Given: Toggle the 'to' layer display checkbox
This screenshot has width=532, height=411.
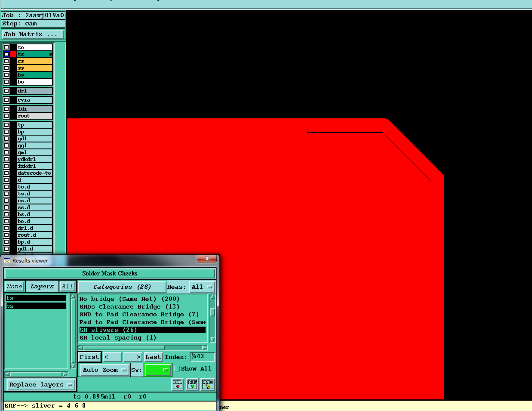Looking at the screenshot, I should coord(6,47).
